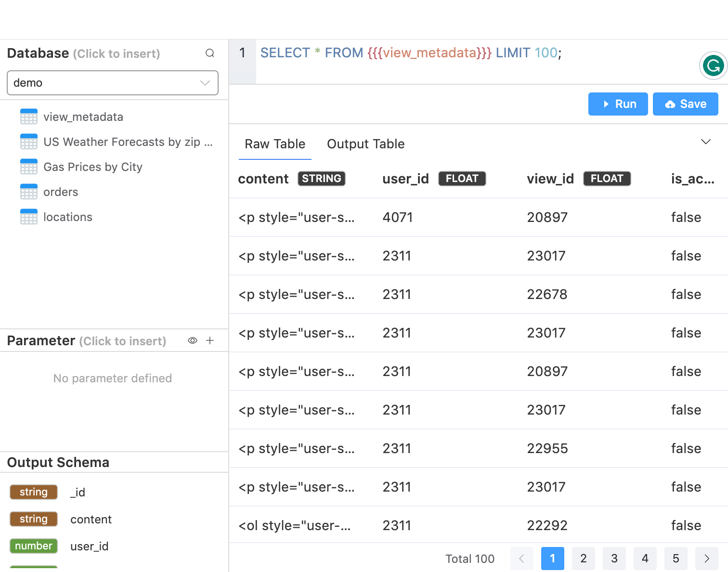Screen dimensions: 728x572
Task: Go to results page 3
Action: 614,559
